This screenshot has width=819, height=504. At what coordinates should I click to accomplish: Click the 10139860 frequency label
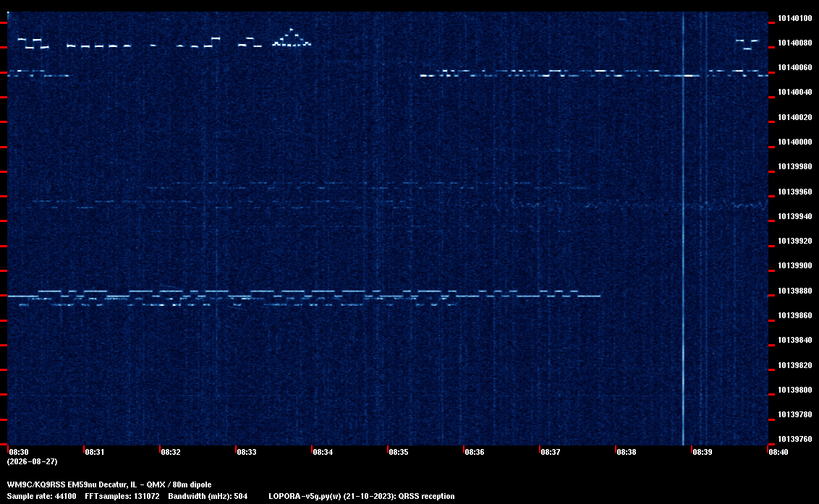point(795,315)
